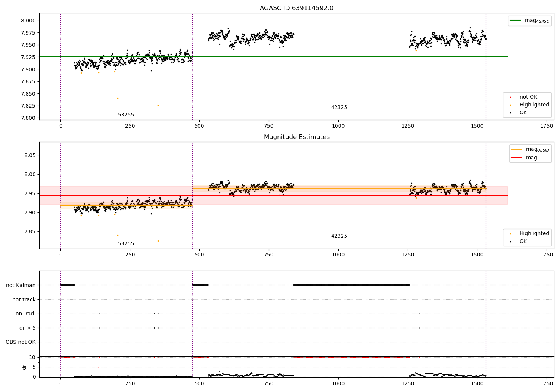560x392 pixels.
Task: Click the dotted vertical line at 1531 in the top plot
Action: click(x=486, y=66)
